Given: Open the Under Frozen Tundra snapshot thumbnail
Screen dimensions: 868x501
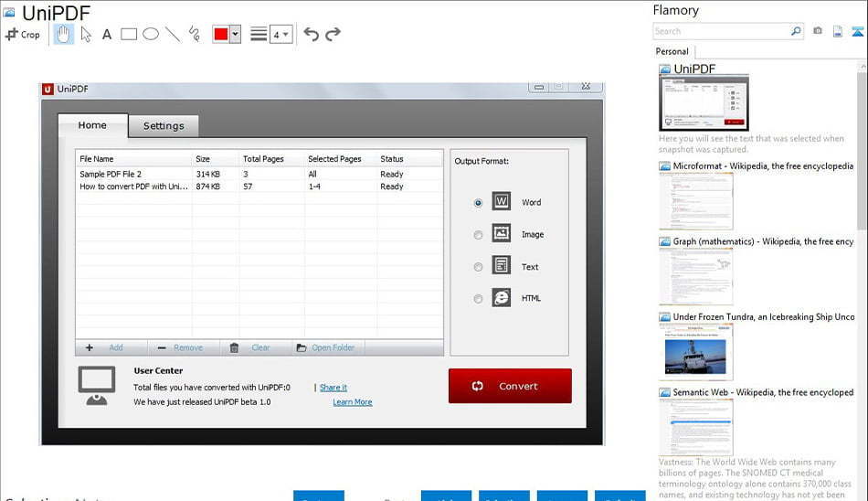Looking at the screenshot, I should 696,352.
